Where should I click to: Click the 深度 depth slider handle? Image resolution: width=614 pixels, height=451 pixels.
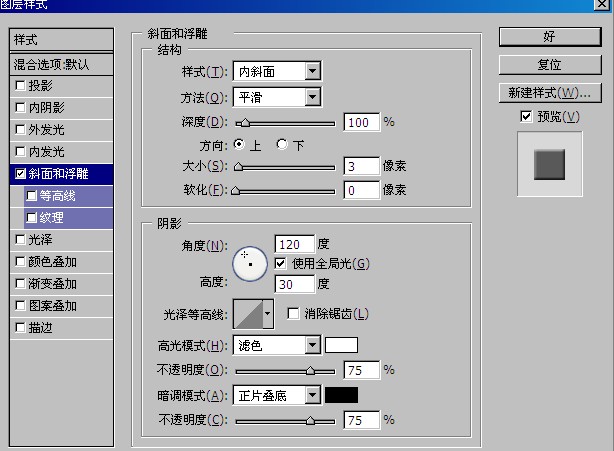pyautogui.click(x=245, y=123)
